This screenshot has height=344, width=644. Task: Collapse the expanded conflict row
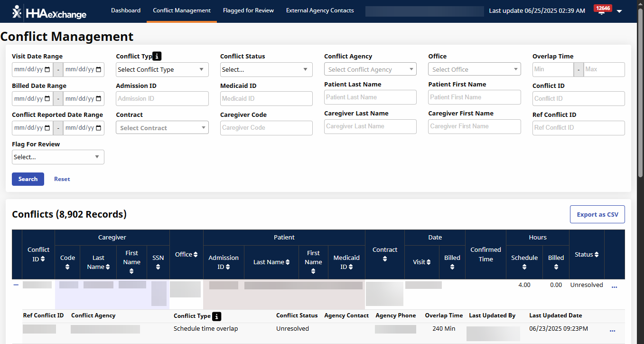coord(16,285)
